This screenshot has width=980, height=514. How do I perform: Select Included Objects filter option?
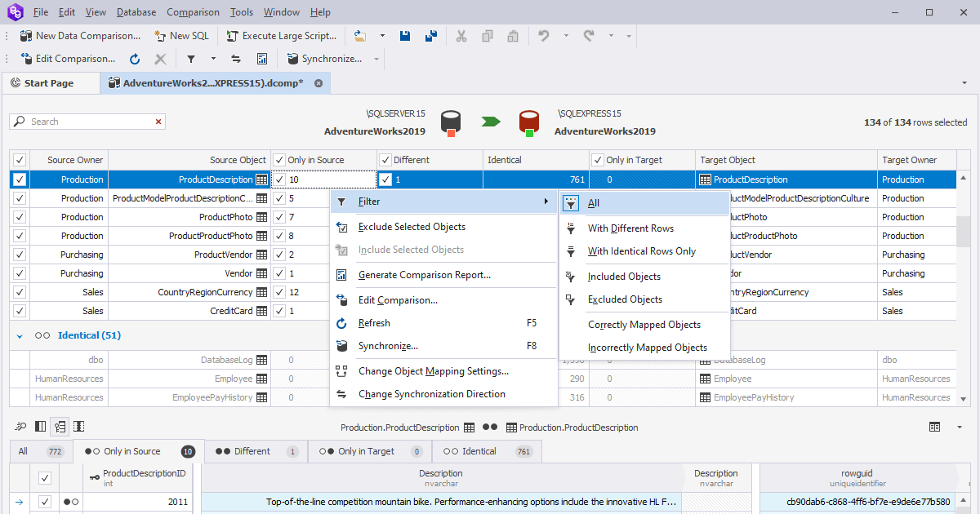click(x=644, y=277)
